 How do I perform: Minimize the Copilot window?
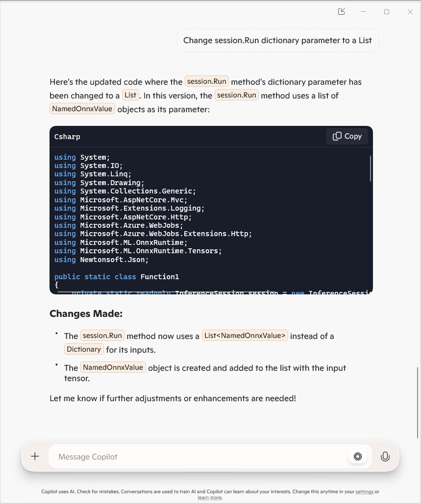(363, 11)
